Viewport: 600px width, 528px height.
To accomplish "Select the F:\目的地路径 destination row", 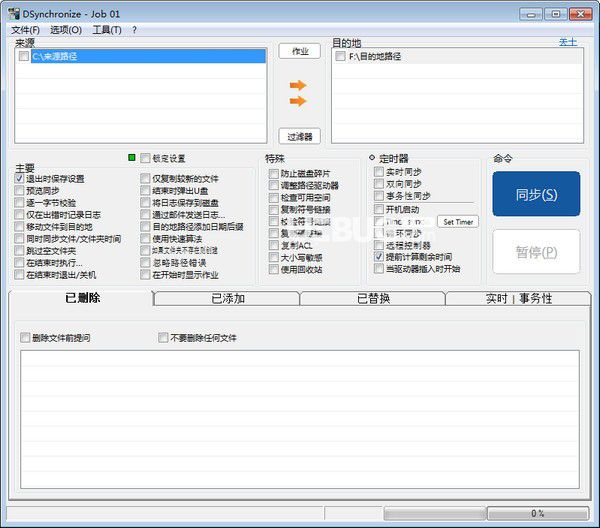I will tap(457, 56).
